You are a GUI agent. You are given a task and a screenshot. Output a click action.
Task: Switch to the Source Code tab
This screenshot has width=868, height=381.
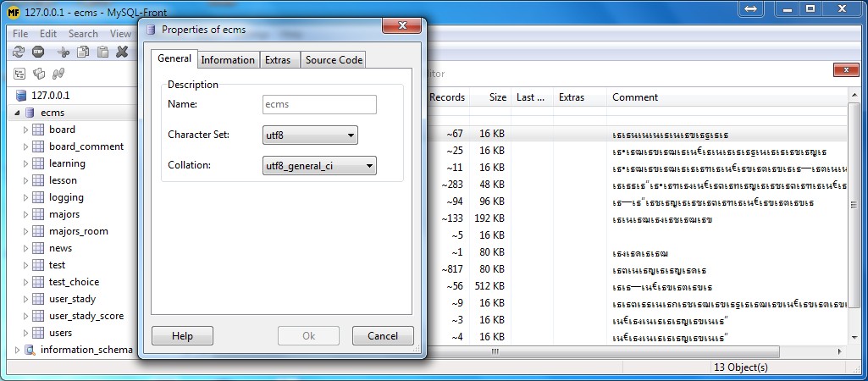(334, 60)
